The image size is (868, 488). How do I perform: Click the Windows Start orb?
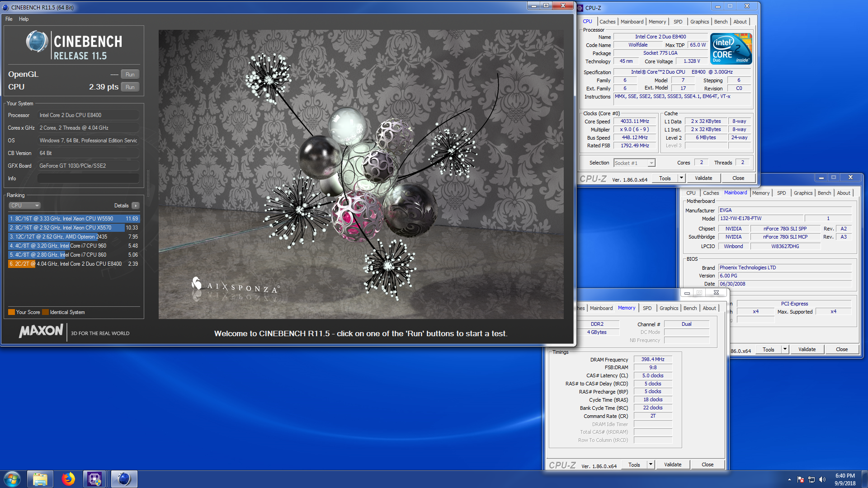click(x=12, y=479)
